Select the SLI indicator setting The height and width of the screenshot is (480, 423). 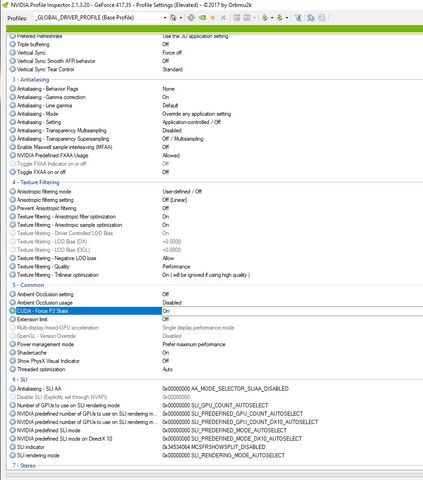[30, 447]
